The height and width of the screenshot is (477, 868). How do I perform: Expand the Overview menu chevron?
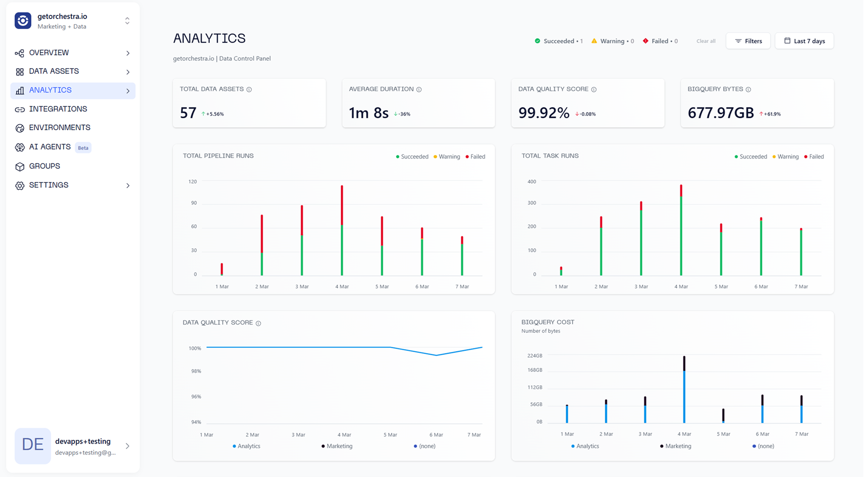pos(128,53)
